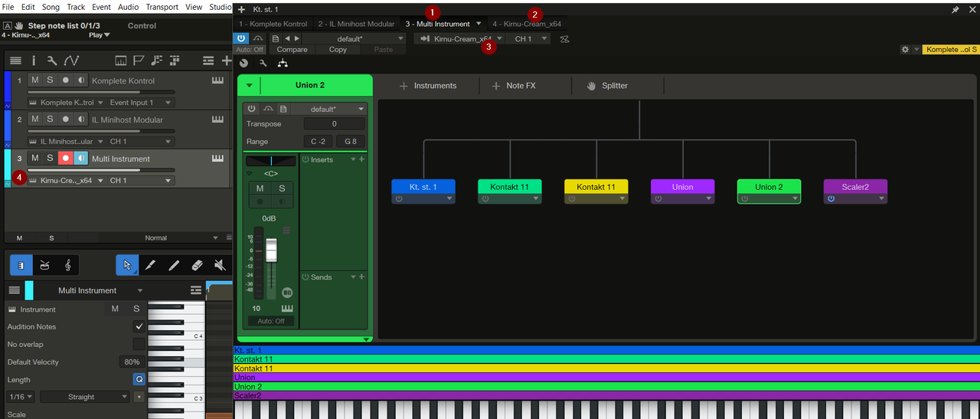Add Note FX button
Image resolution: width=980 pixels, height=419 pixels.
click(514, 86)
